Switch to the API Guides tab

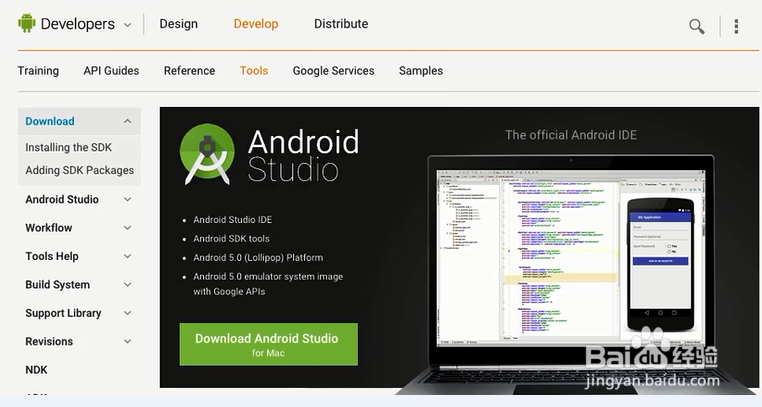pyautogui.click(x=111, y=71)
